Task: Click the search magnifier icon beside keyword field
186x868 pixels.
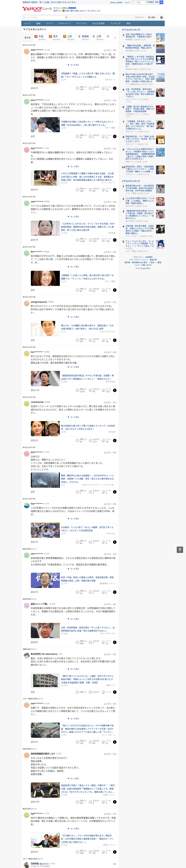Action: (x=66, y=17)
